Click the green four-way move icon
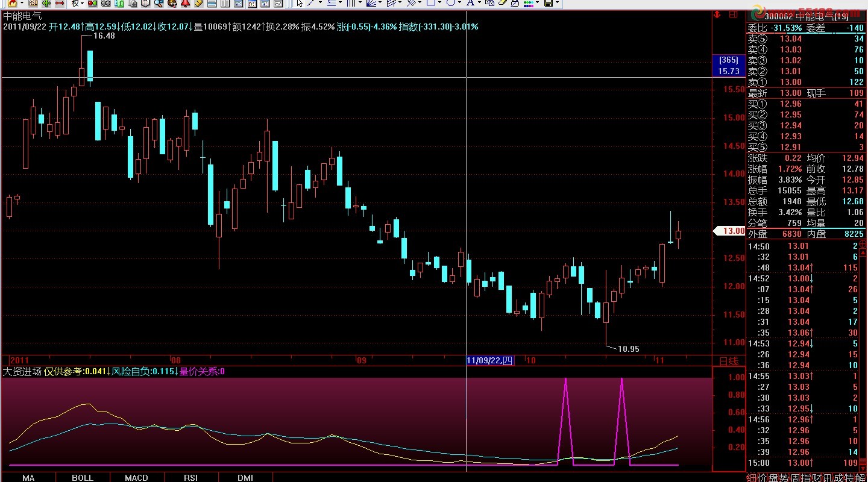Image resolution: width=868 pixels, height=482 pixels. pos(46,3)
